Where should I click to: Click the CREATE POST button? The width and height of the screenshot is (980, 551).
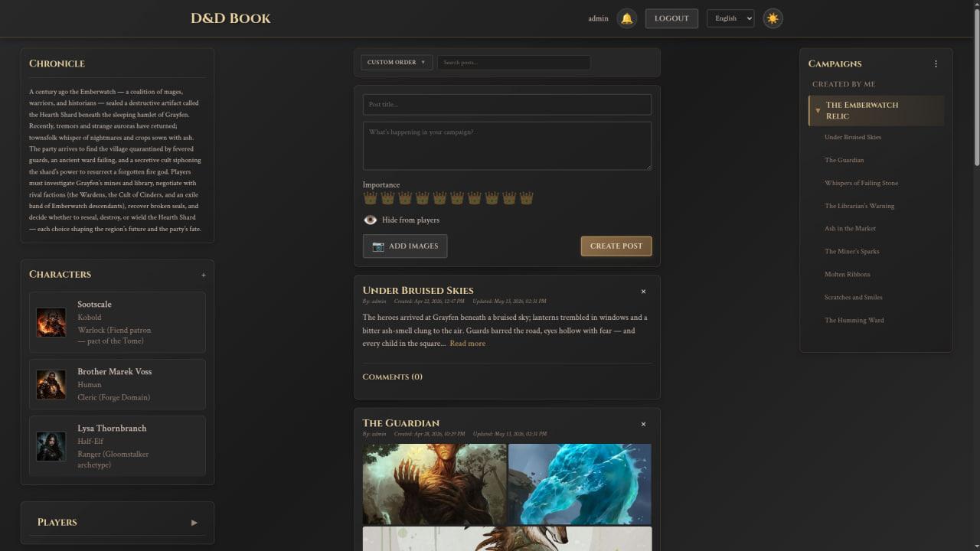[x=616, y=246]
